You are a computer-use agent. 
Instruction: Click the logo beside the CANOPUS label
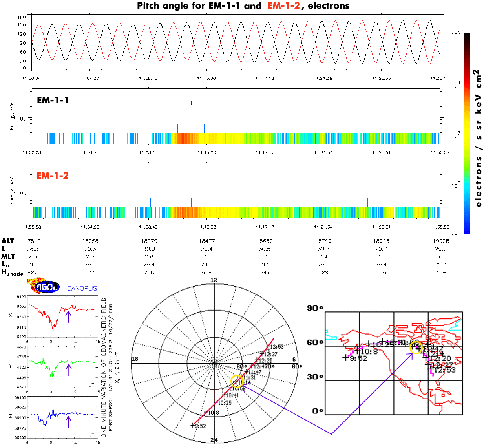point(43,286)
